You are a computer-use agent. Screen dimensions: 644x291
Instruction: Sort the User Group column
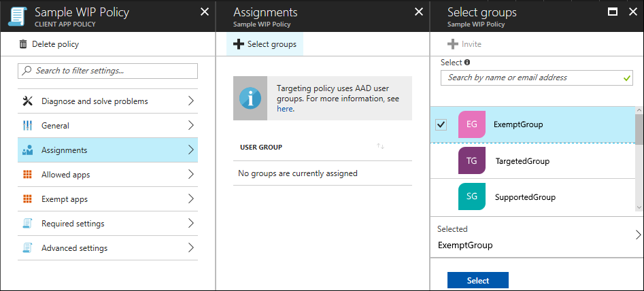click(x=381, y=147)
